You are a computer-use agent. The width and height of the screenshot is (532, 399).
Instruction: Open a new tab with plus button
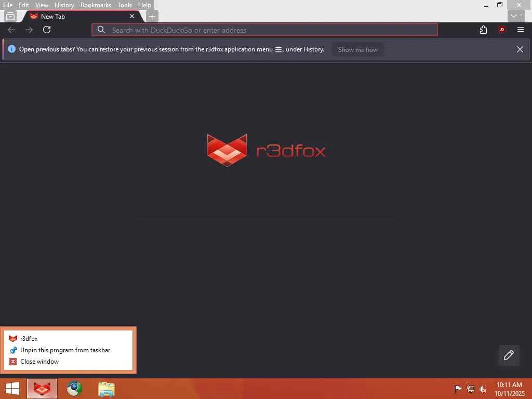point(152,16)
